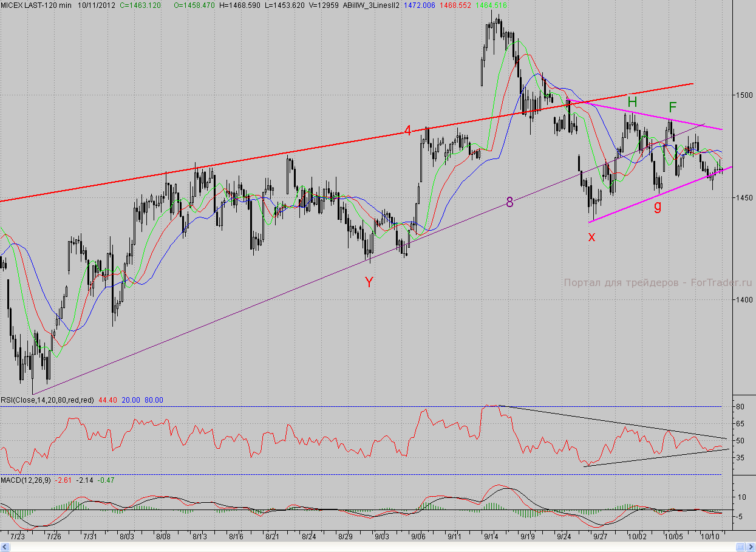The width and height of the screenshot is (756, 552).
Task: Select the RSI(Close,14,20,80,red,red) indicator label
Action: click(47, 400)
